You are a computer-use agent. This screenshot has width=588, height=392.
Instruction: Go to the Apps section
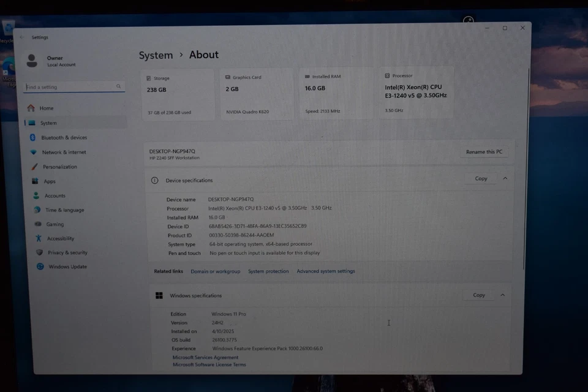pos(51,181)
